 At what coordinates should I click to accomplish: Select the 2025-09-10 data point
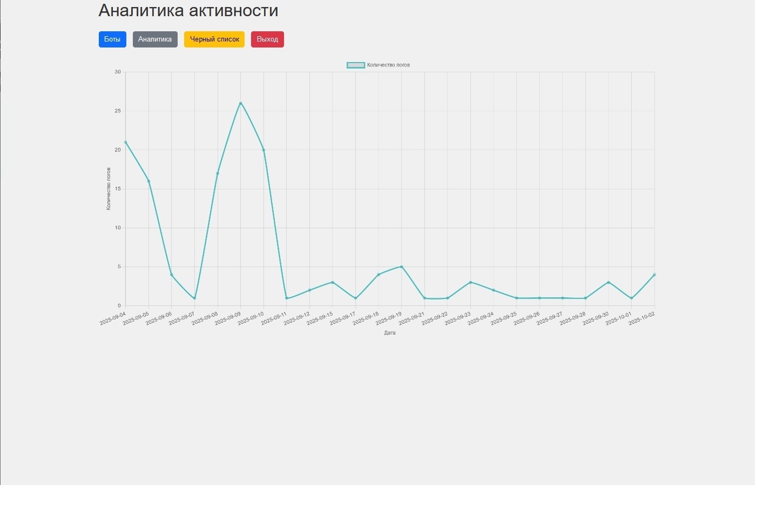(x=263, y=150)
